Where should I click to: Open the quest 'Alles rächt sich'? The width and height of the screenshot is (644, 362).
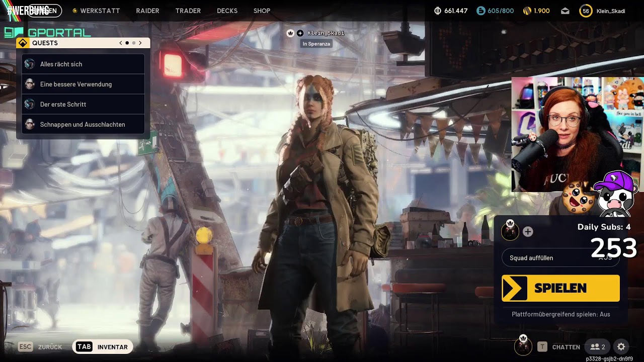(x=83, y=64)
